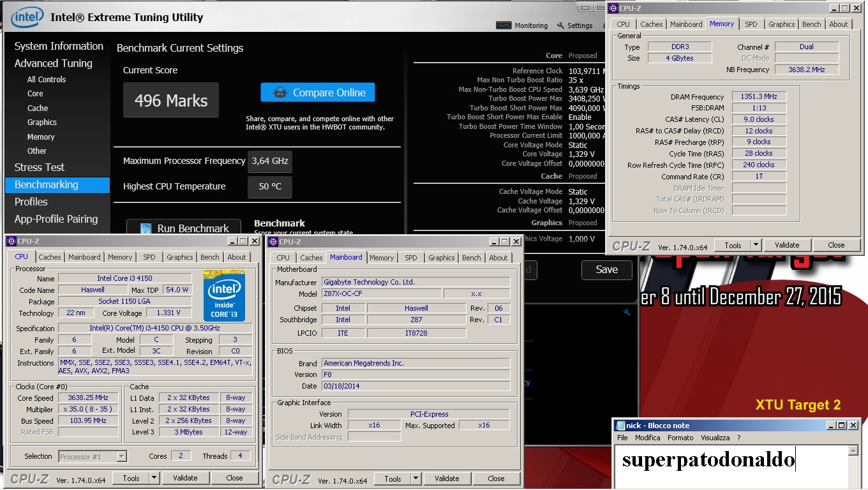Open Monitoring panel icon in XTU
Image resolution: width=868 pixels, height=490 pixels.
(x=504, y=26)
